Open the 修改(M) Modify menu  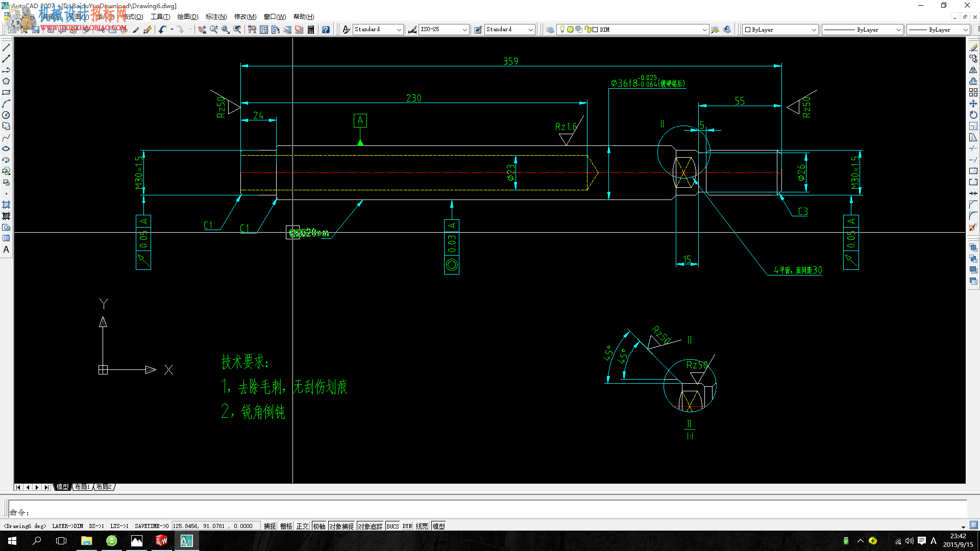(x=245, y=17)
